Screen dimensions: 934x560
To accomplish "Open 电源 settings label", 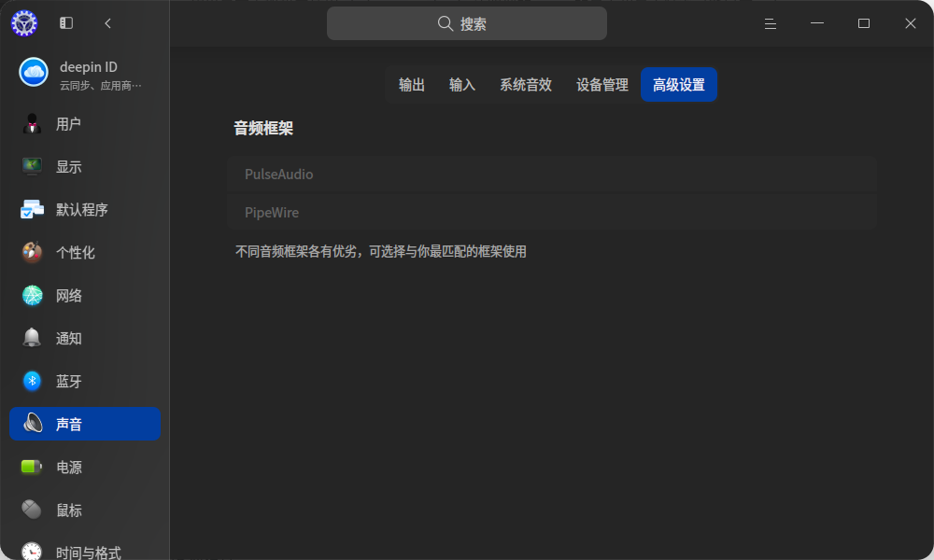I will [68, 468].
